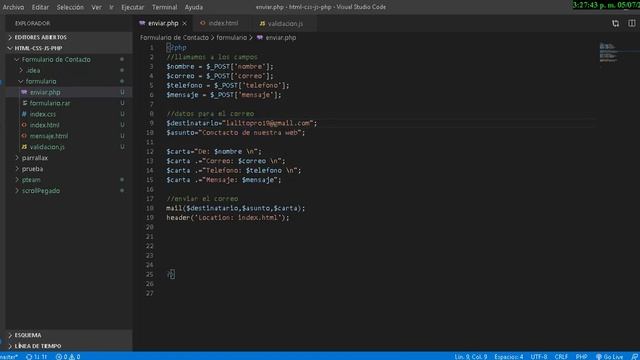The height and width of the screenshot is (360, 640).
Task: Click line number 9 in the gutter
Action: coord(152,123)
